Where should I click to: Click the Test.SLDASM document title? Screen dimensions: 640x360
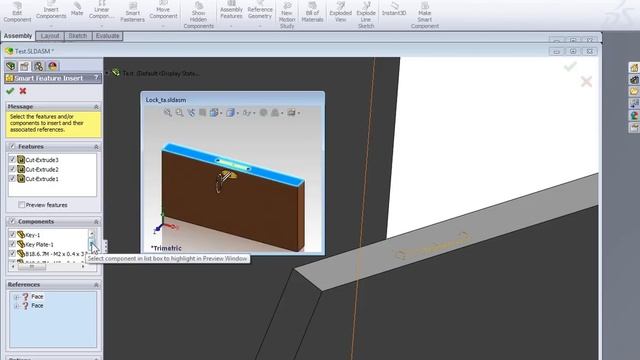pyautogui.click(x=33, y=51)
